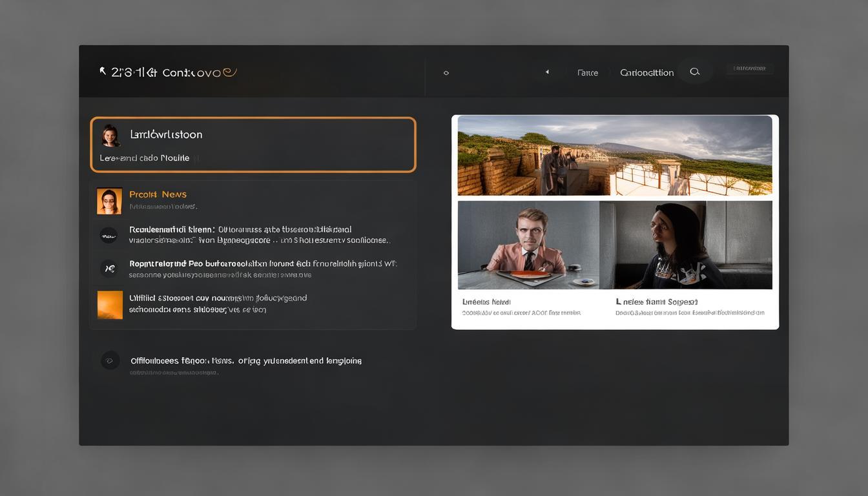Select the orange-outlined 'Lamdovrlistoon' card

pos(253,145)
